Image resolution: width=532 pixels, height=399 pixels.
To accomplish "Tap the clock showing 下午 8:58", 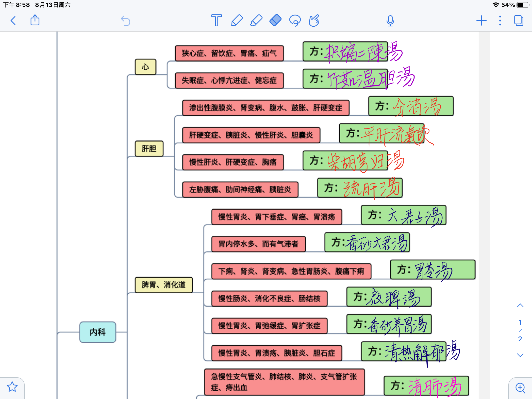I will [x=16, y=5].
